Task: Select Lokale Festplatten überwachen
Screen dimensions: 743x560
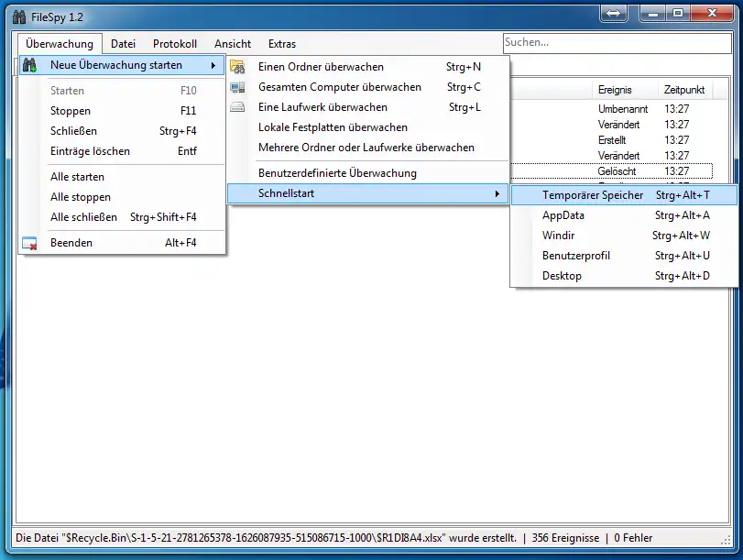Action: 368,127
